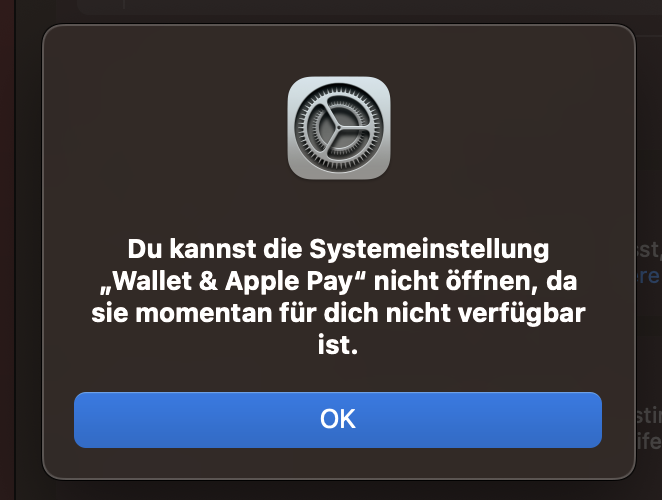Image resolution: width=662 pixels, height=500 pixels.
Task: Click the center hub of the gear icon
Action: click(x=339, y=127)
